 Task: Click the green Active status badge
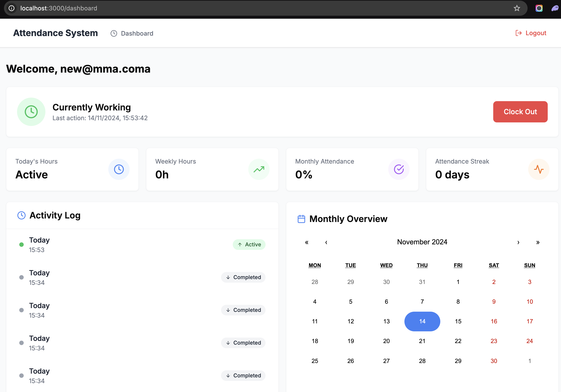click(249, 245)
